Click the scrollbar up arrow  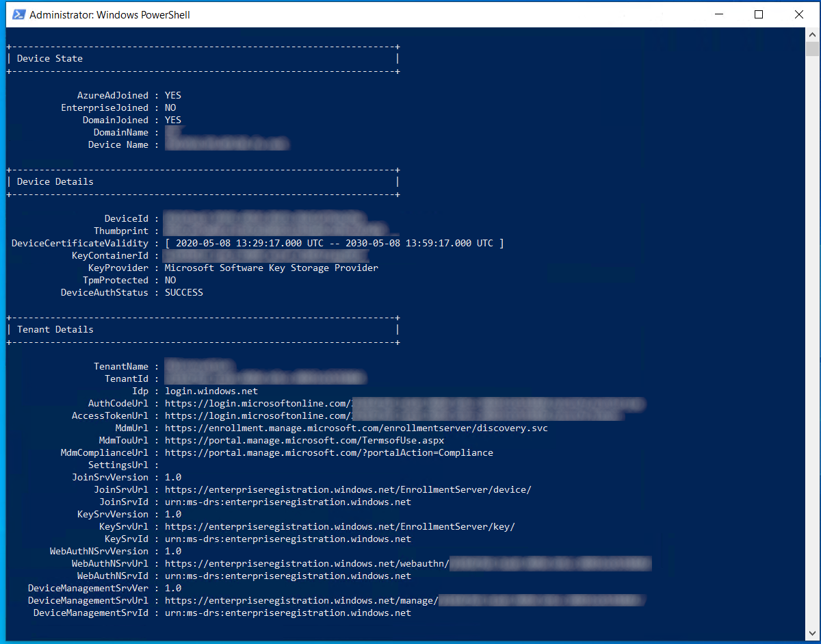[812, 34]
